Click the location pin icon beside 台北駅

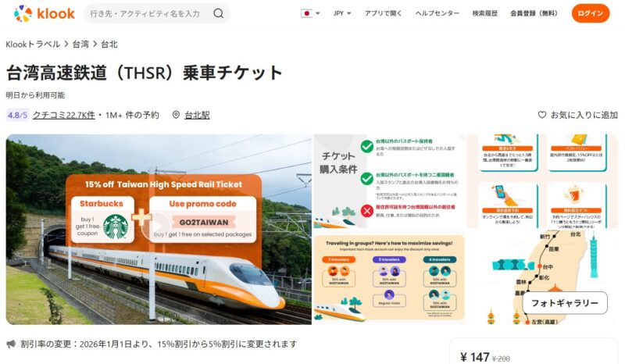coord(176,115)
